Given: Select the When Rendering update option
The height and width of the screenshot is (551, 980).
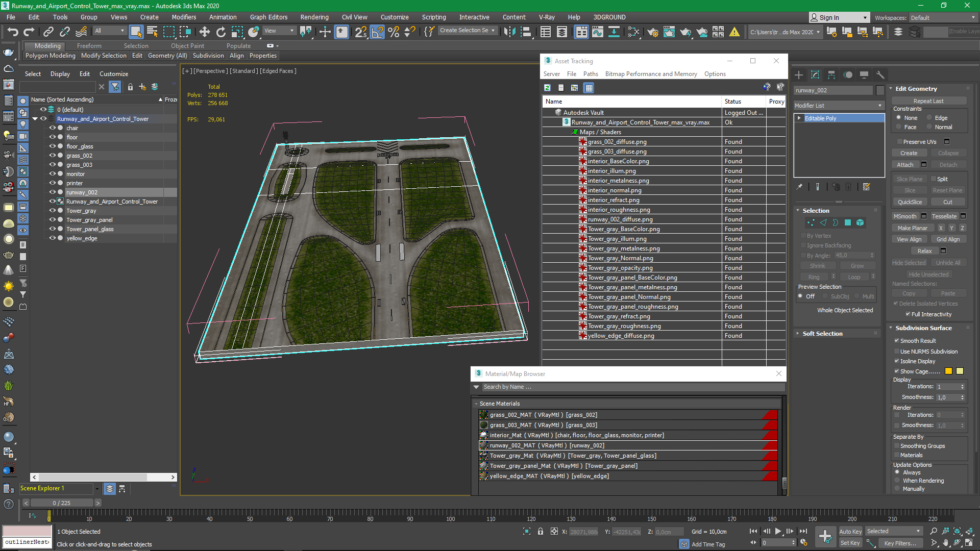Looking at the screenshot, I should 897,481.
